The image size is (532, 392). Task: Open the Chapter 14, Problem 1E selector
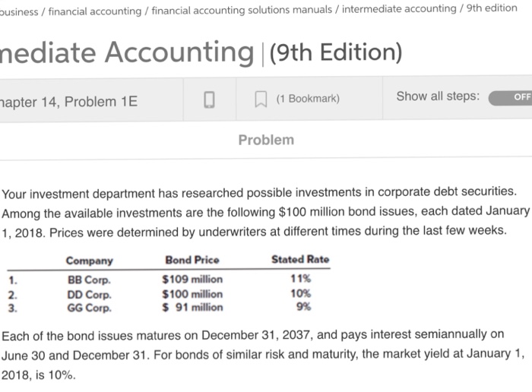coord(69,102)
